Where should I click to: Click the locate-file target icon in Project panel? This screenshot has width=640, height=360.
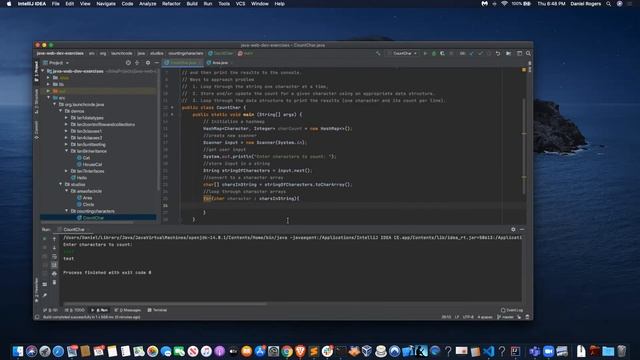point(128,63)
